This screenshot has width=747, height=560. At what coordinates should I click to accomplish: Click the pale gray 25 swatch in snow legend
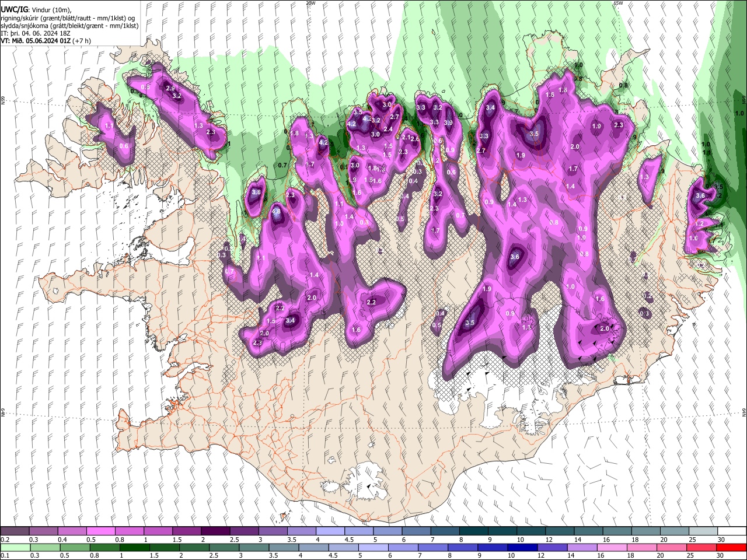tap(703, 531)
